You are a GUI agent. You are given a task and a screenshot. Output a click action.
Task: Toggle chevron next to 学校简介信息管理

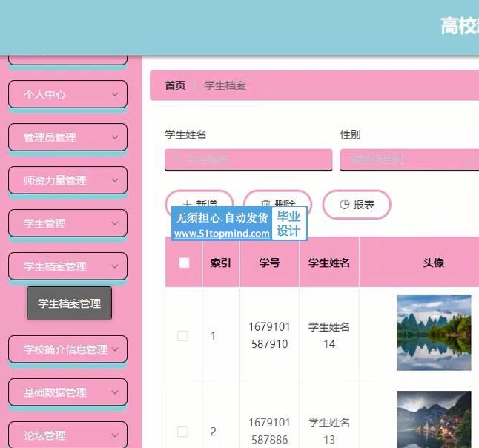115,349
